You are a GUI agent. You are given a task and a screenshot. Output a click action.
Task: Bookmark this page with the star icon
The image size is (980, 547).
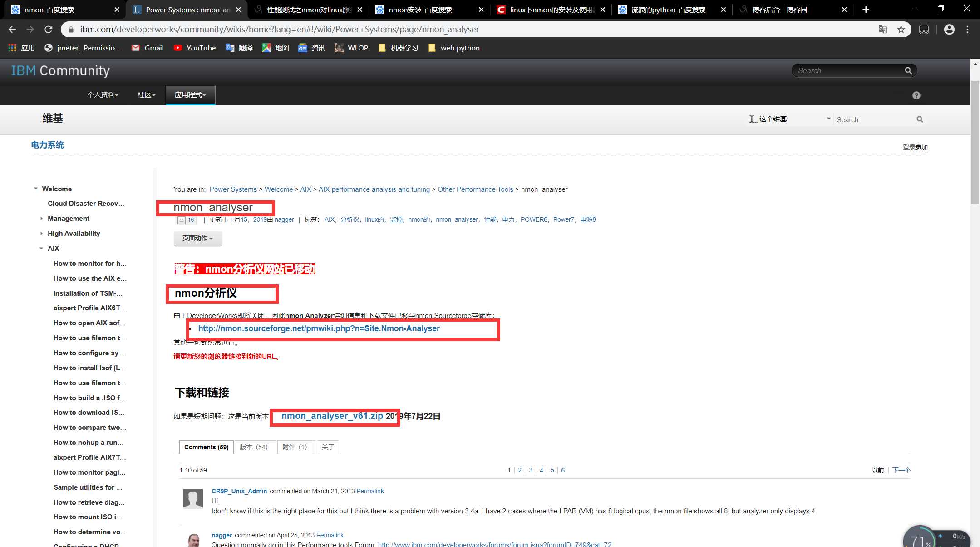coord(901,30)
